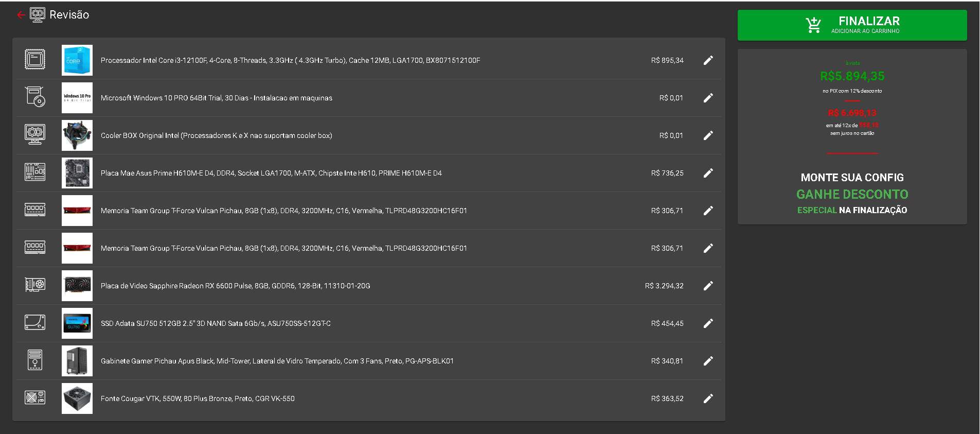Screen dimensions: 980x434
Task: Select Fonte Cougar VTK 550W description
Action: (198, 398)
